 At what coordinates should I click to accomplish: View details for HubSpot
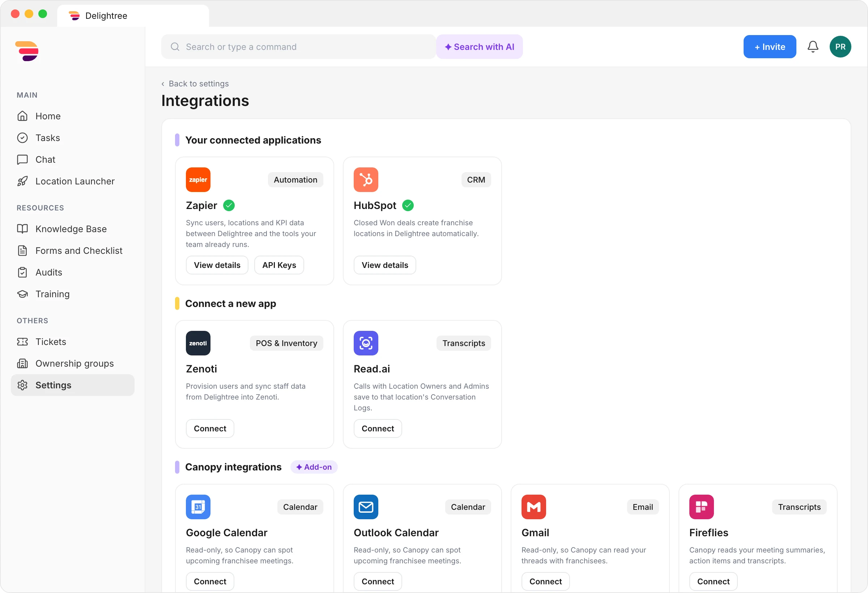point(385,265)
